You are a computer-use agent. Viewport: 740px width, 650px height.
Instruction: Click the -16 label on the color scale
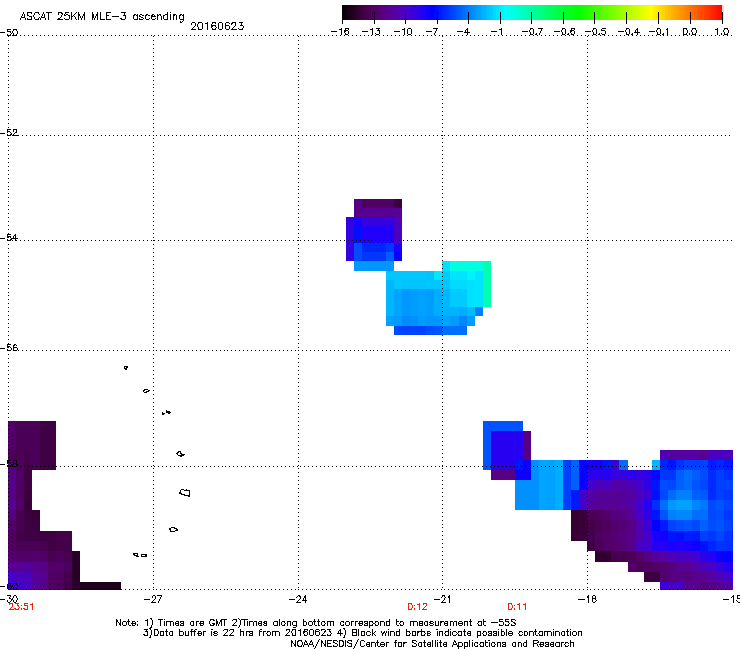coord(340,32)
